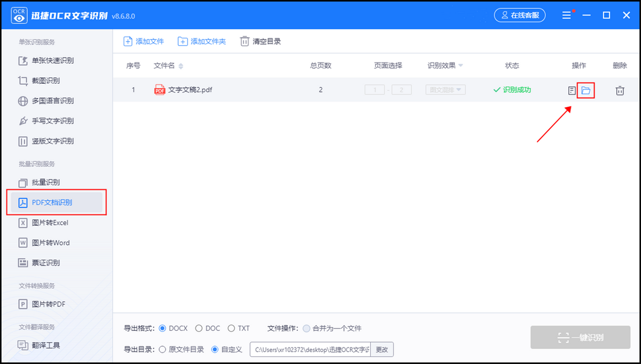
Task: Click the 一键识别 button
Action: 580,337
